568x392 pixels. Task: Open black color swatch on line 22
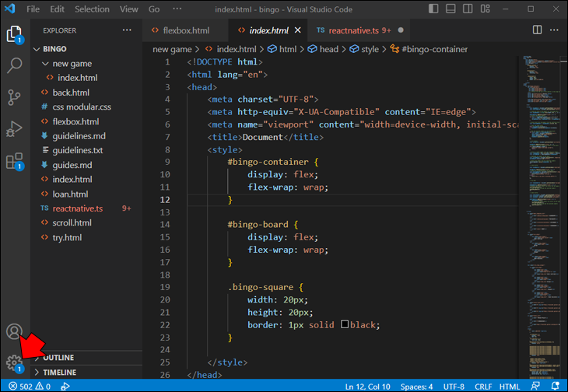click(x=345, y=324)
